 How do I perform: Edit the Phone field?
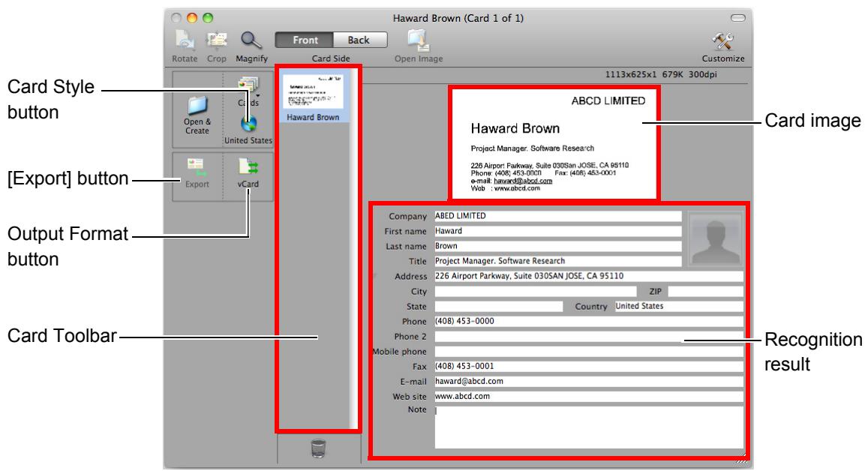(588, 322)
